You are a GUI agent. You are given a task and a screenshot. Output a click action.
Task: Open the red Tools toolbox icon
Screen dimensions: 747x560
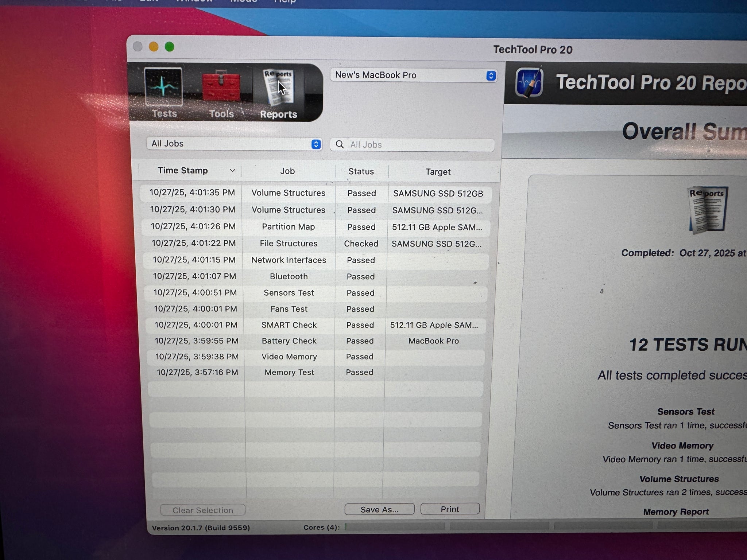[x=221, y=87]
